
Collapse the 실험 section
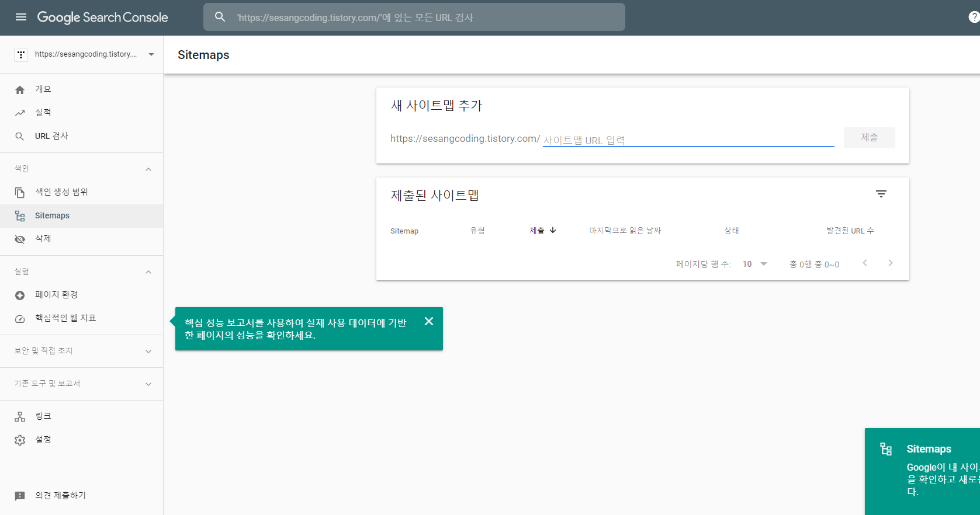(148, 272)
